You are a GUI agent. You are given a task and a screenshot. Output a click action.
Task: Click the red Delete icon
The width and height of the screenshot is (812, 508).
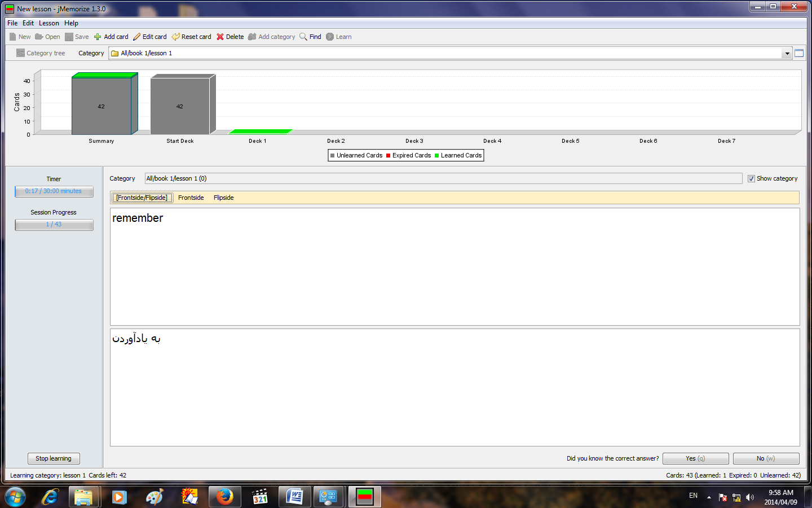pyautogui.click(x=220, y=37)
